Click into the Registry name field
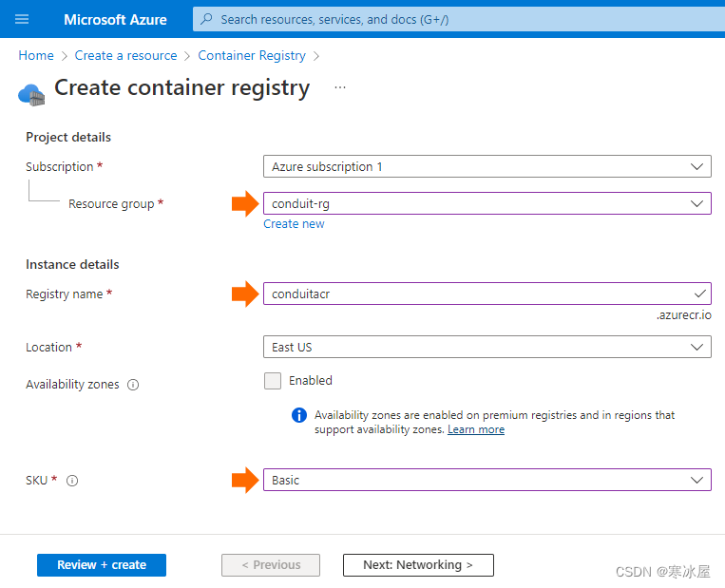The width and height of the screenshot is (725, 588). [x=475, y=294]
